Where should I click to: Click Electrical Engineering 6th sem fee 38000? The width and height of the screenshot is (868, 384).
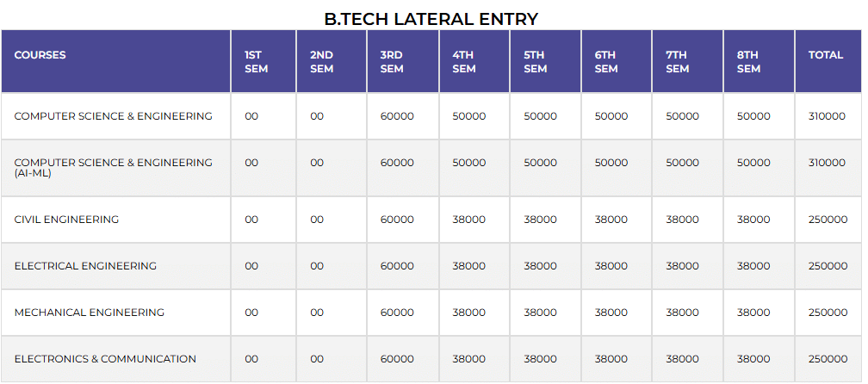(x=611, y=266)
